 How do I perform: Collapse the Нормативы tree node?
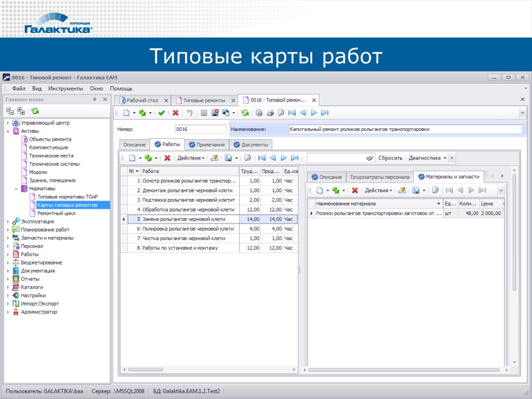tap(16, 189)
